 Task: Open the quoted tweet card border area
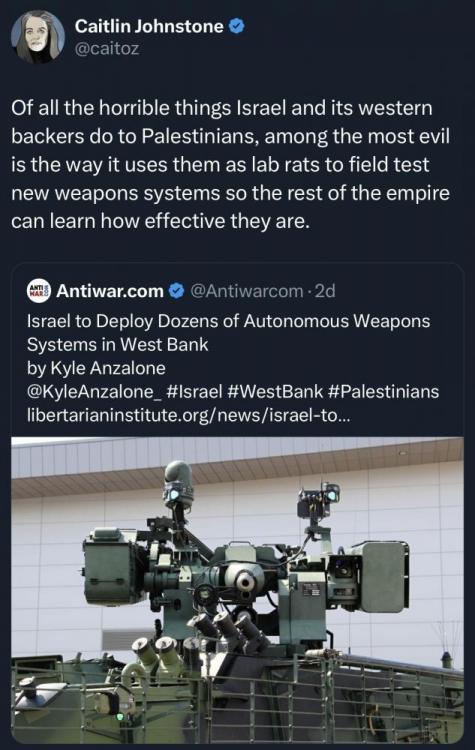pos(237,503)
